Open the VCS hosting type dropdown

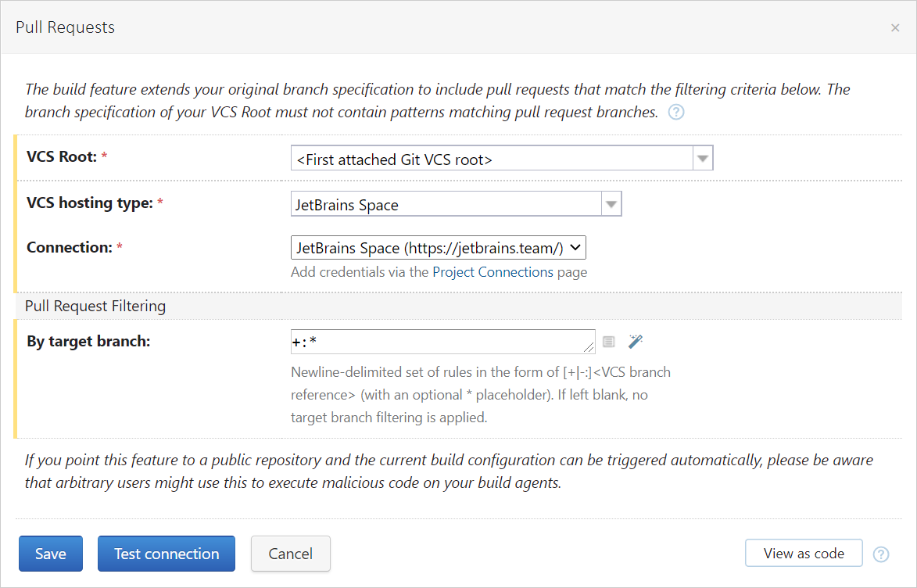611,203
